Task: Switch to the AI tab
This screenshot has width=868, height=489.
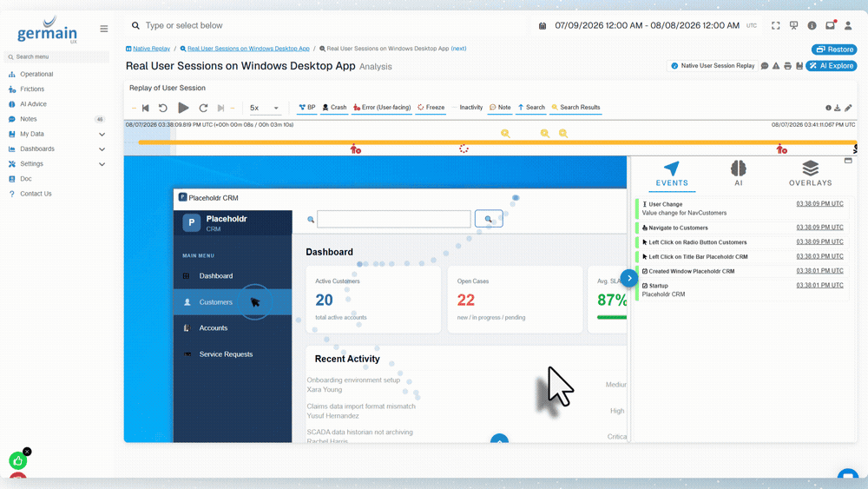Action: click(x=739, y=174)
